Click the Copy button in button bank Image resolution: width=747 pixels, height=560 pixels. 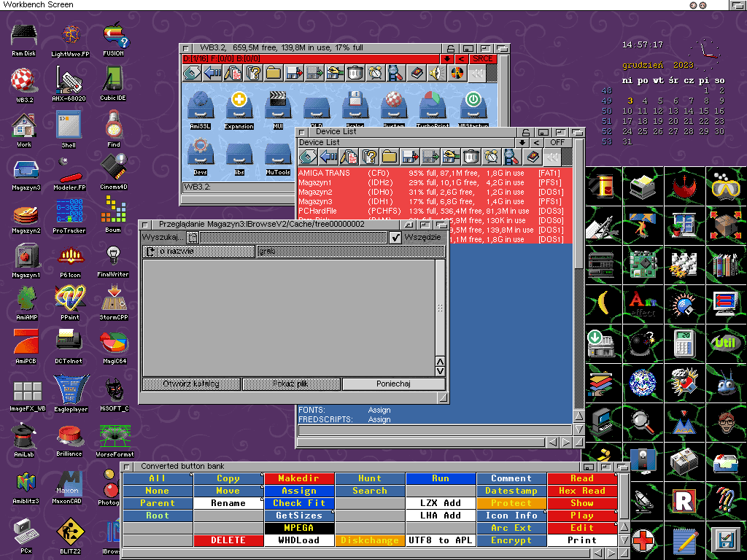[x=228, y=478]
